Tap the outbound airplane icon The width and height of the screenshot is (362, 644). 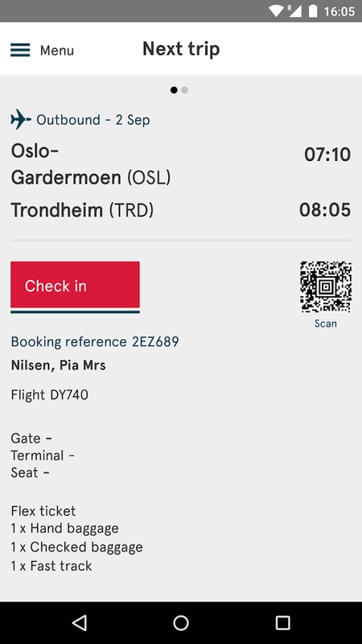pyautogui.click(x=21, y=119)
